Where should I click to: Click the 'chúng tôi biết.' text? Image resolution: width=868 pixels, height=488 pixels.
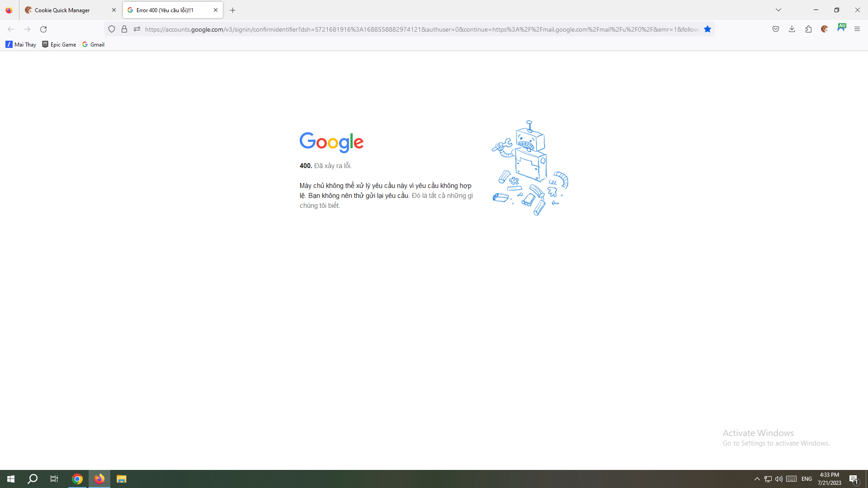click(320, 206)
